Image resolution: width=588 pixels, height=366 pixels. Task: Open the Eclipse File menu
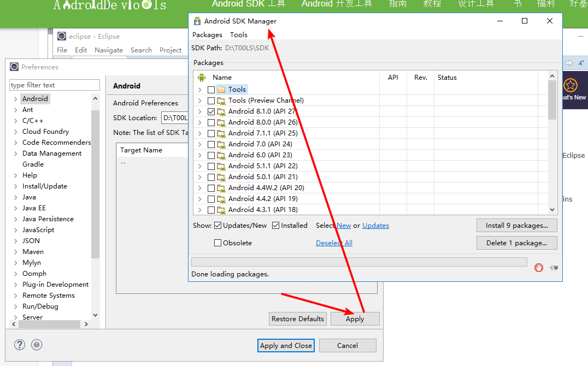(x=62, y=50)
